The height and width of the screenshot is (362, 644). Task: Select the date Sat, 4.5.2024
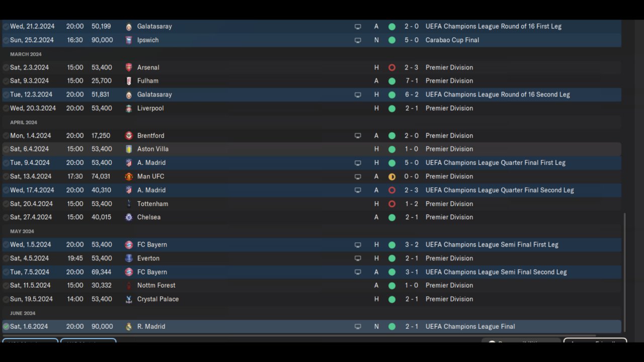click(x=30, y=258)
